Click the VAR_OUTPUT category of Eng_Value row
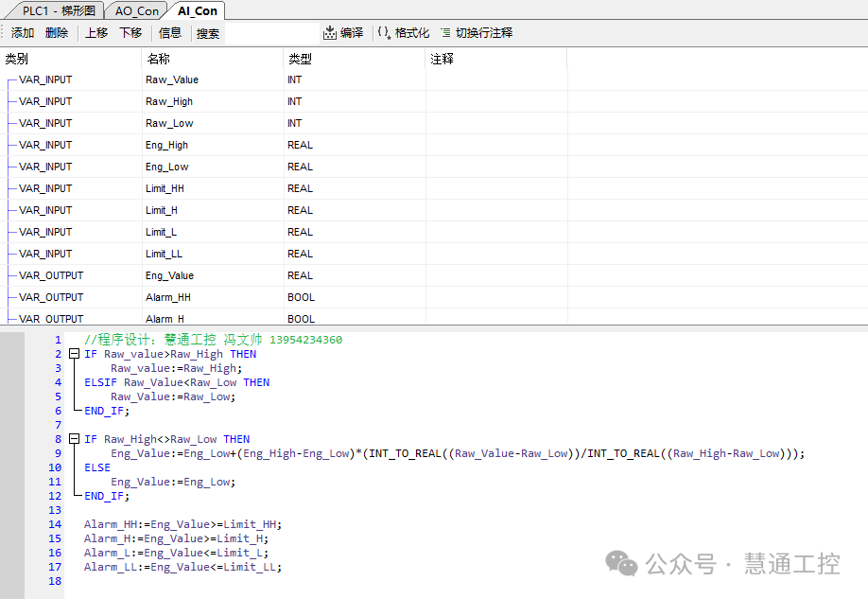The width and height of the screenshot is (868, 599). [x=51, y=275]
